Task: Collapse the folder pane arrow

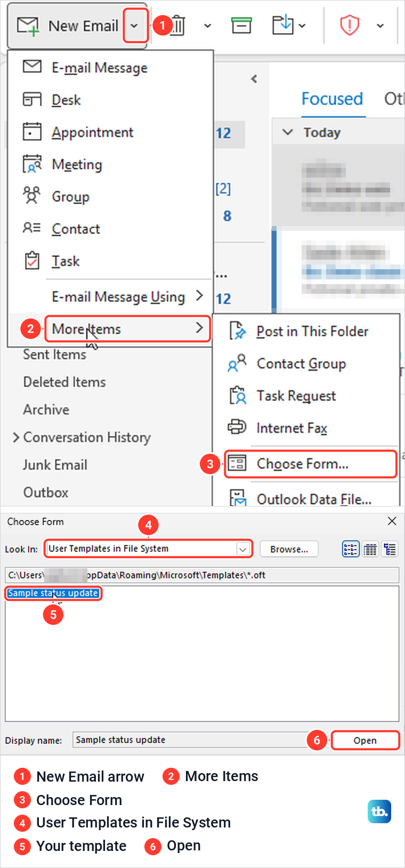Action: tap(254, 79)
